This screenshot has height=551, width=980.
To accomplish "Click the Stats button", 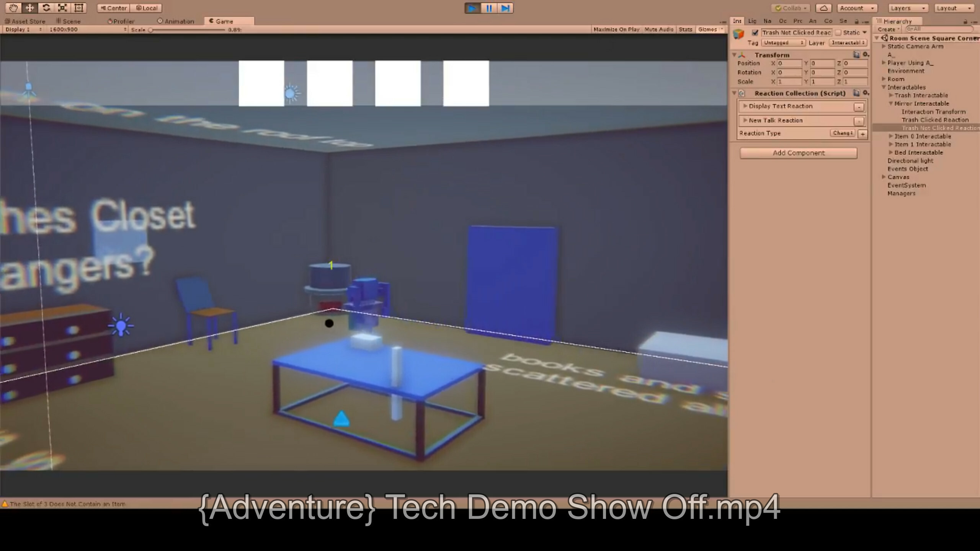I will (x=685, y=29).
